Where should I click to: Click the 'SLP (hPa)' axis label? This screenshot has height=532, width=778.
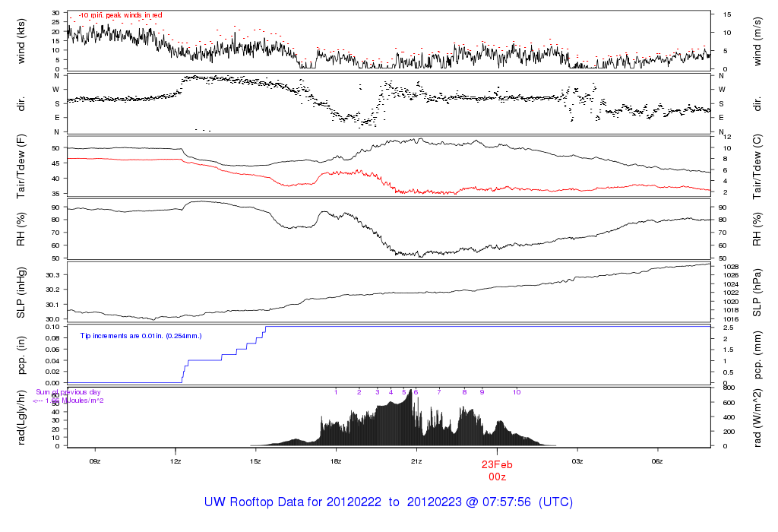pyautogui.click(x=757, y=293)
